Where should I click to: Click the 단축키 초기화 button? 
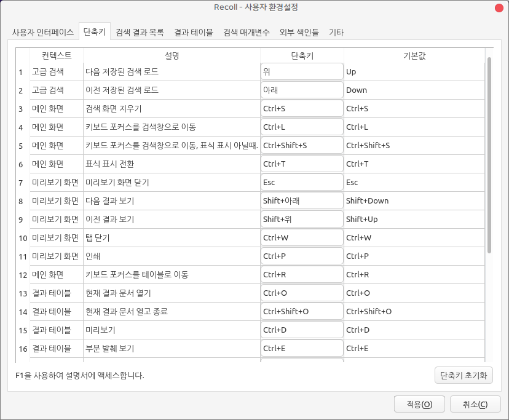pyautogui.click(x=463, y=374)
